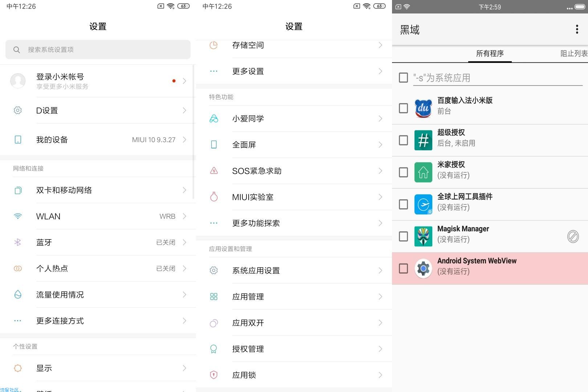Tap the 应用双开 circles icon

point(214,323)
